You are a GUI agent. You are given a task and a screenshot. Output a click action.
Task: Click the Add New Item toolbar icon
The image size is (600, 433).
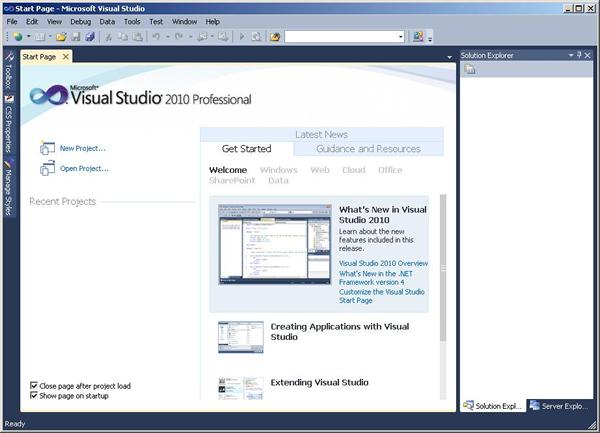coord(40,37)
